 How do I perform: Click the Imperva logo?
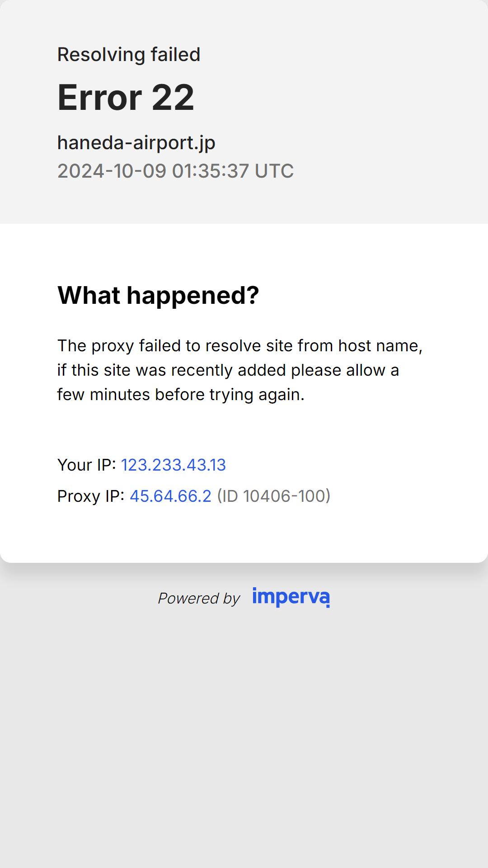tap(291, 597)
